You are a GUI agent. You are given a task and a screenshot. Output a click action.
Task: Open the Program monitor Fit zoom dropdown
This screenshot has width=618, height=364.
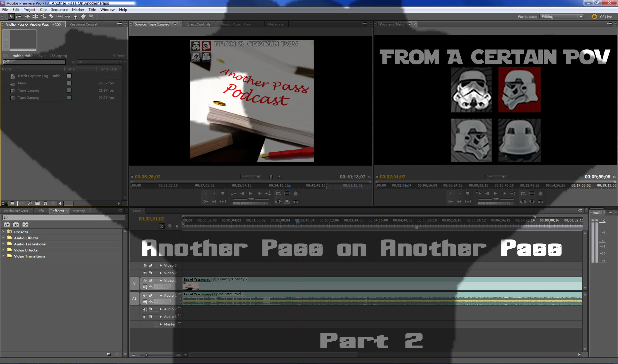496,177
